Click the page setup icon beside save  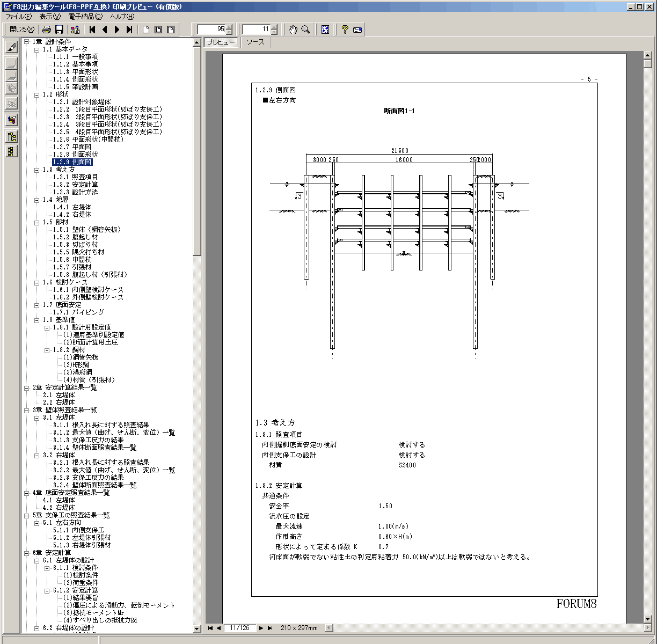click(76, 30)
